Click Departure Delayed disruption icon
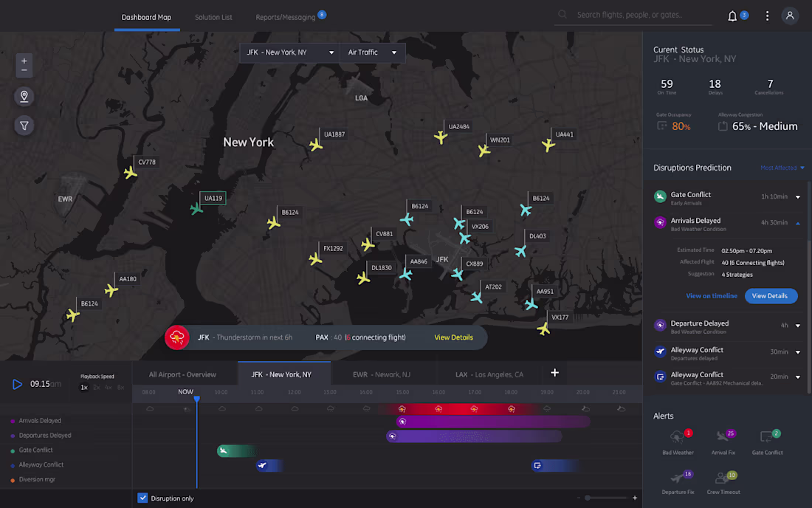The width and height of the screenshot is (812, 508). 660,325
